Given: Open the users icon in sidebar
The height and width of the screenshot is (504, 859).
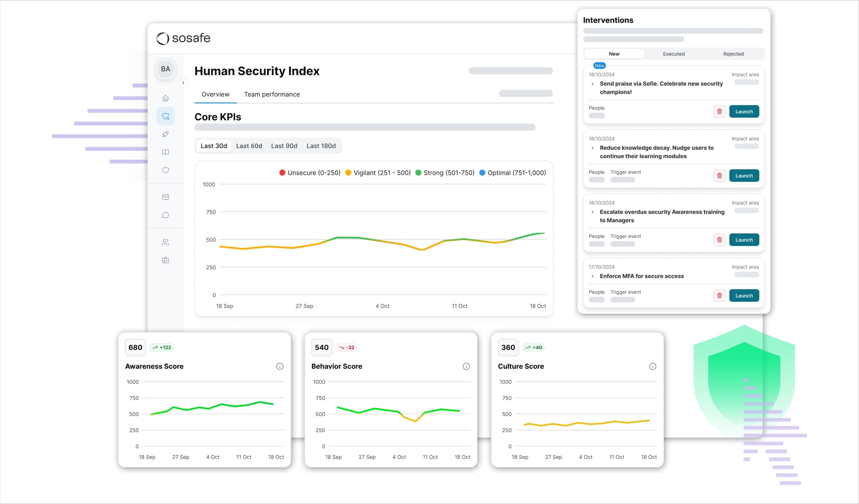Looking at the screenshot, I should (165, 242).
